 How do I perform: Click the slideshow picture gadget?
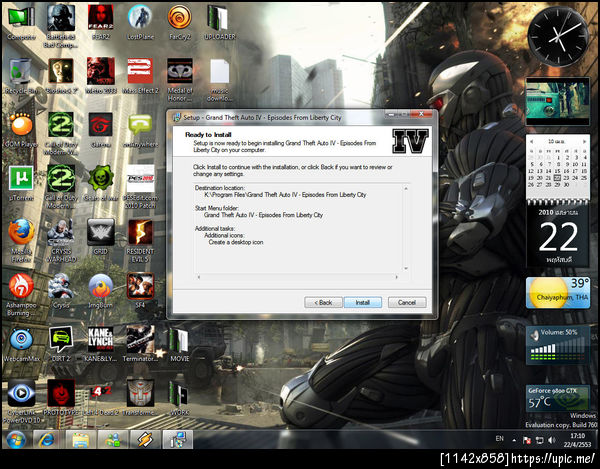[558, 101]
